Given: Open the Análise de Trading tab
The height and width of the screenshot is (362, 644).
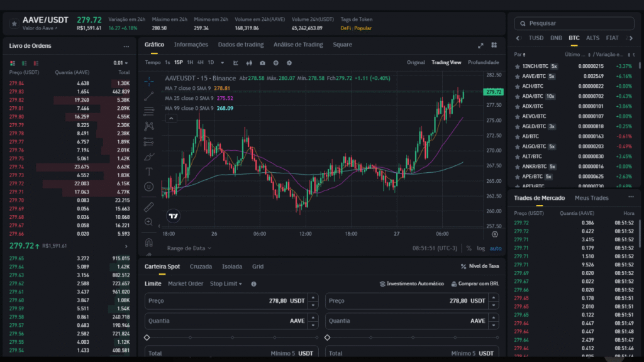Looking at the screenshot, I should (298, 45).
